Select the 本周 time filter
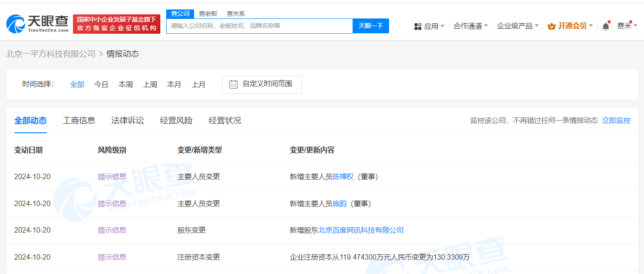Screen dimensions: 644x274 click(x=126, y=84)
